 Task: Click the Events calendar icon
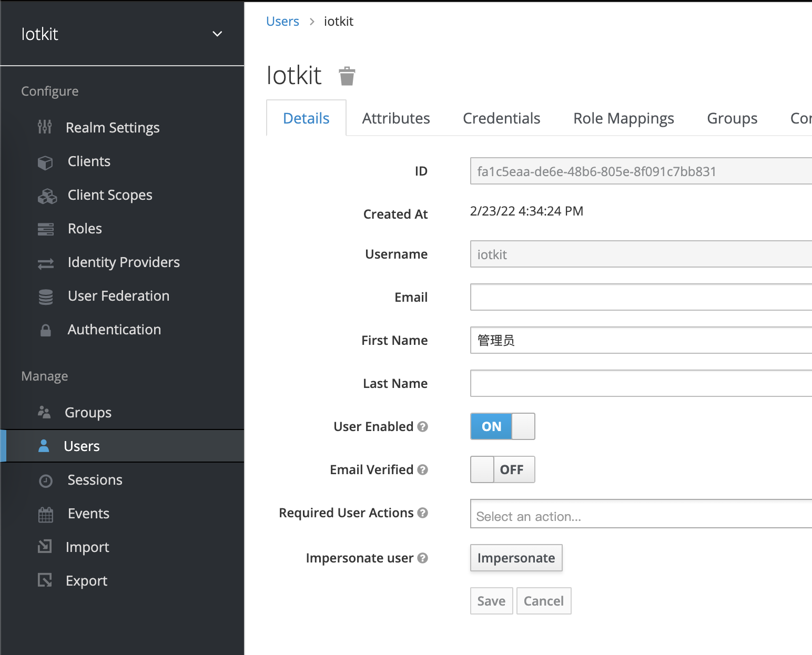coord(46,514)
